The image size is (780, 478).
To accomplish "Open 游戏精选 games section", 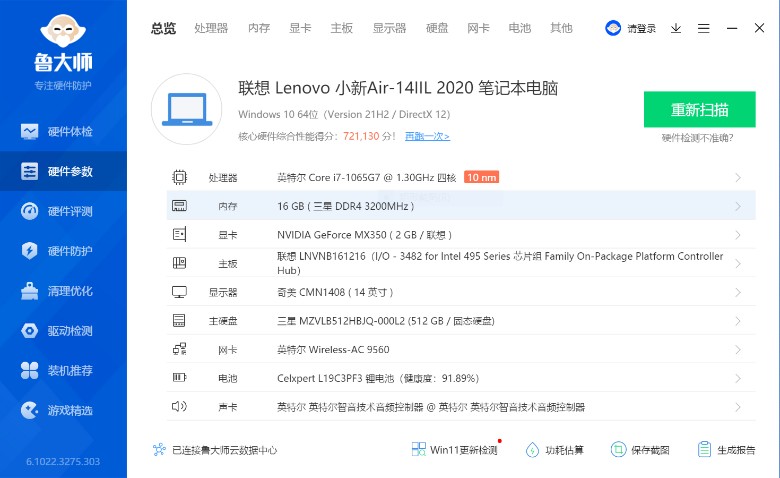I will (x=63, y=410).
